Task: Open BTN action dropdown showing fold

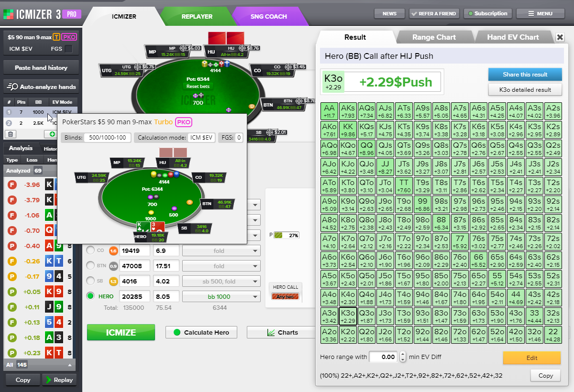Action: pos(221,266)
